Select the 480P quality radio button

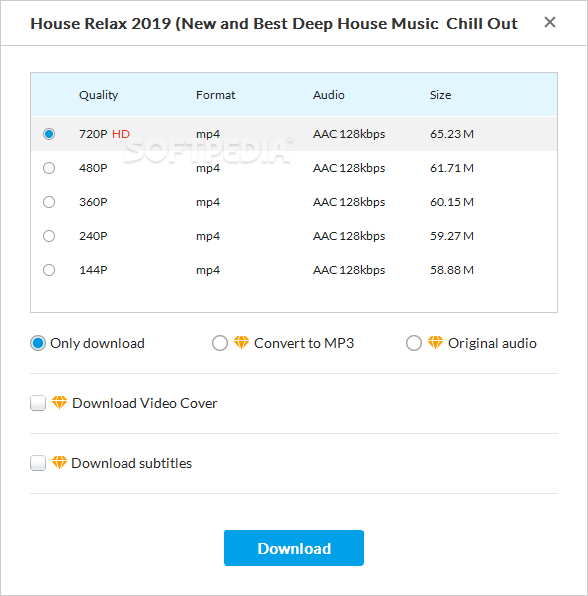tap(49, 168)
